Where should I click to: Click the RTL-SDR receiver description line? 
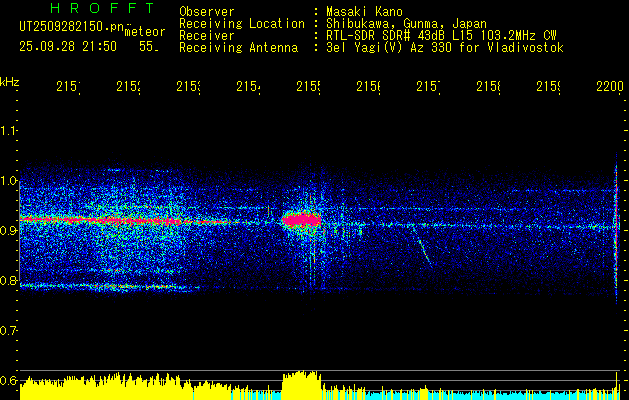pyautogui.click(x=441, y=36)
